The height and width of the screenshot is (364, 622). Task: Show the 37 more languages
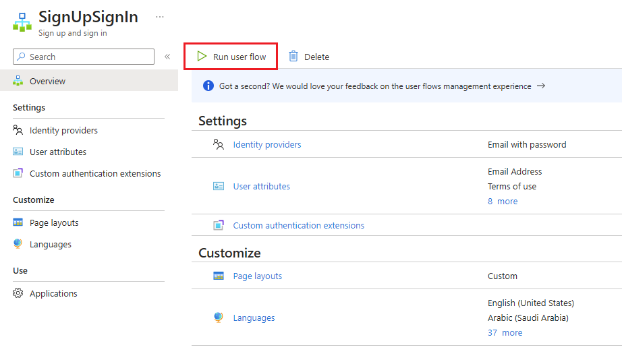click(x=505, y=332)
